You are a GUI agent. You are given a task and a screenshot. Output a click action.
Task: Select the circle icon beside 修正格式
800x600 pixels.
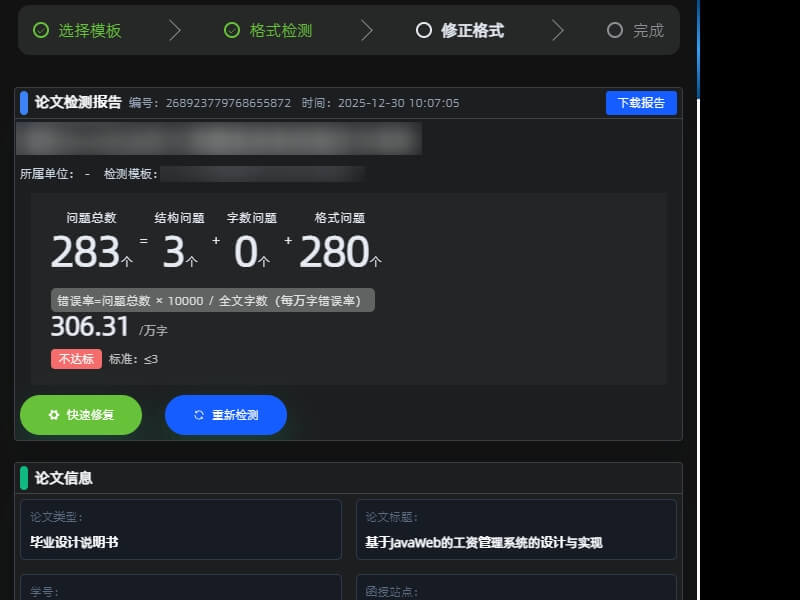(423, 31)
